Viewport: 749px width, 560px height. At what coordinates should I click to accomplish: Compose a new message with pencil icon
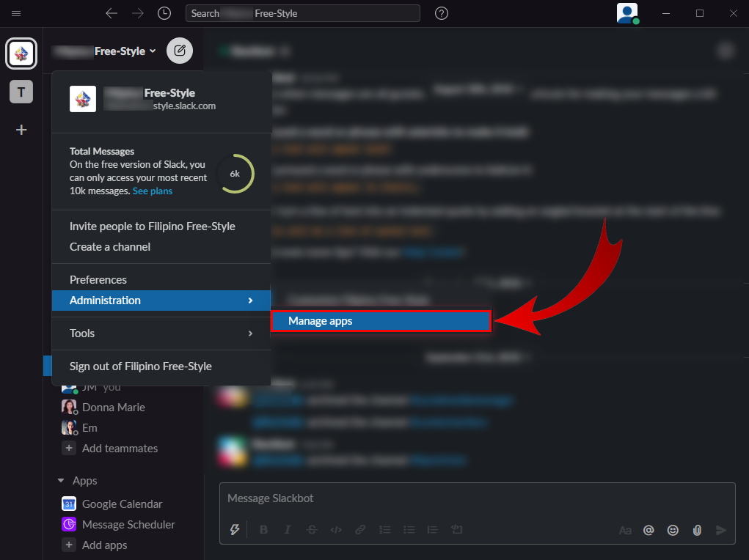180,51
